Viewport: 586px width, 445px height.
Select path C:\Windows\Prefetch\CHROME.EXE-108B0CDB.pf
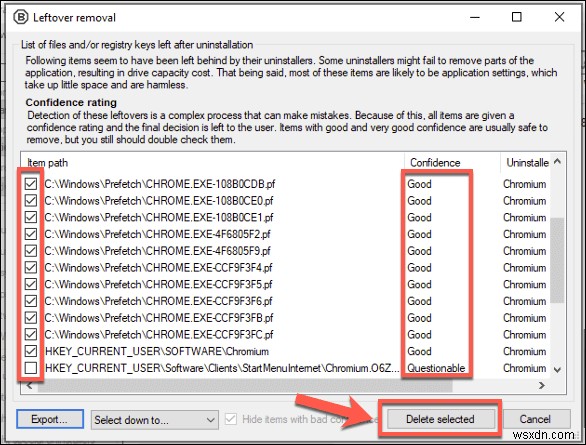click(x=160, y=184)
